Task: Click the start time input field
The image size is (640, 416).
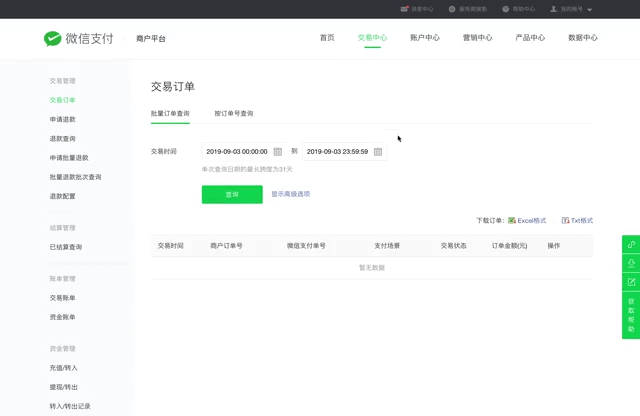Action: click(x=237, y=152)
